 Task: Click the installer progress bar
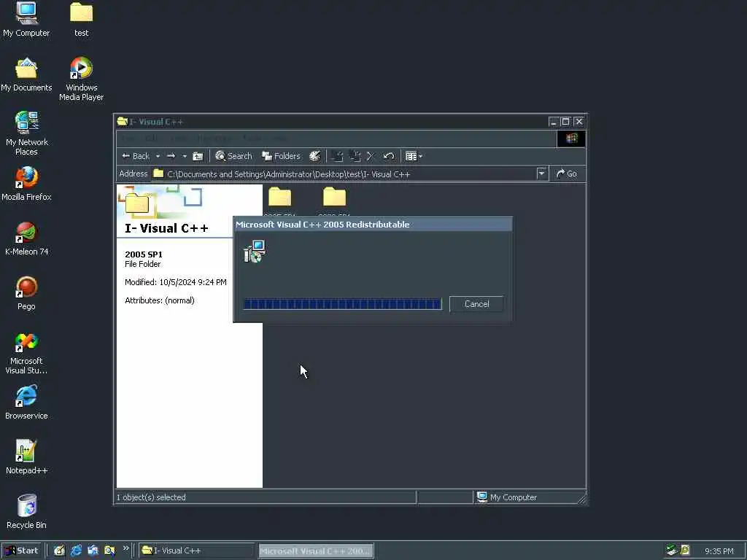pos(343,304)
